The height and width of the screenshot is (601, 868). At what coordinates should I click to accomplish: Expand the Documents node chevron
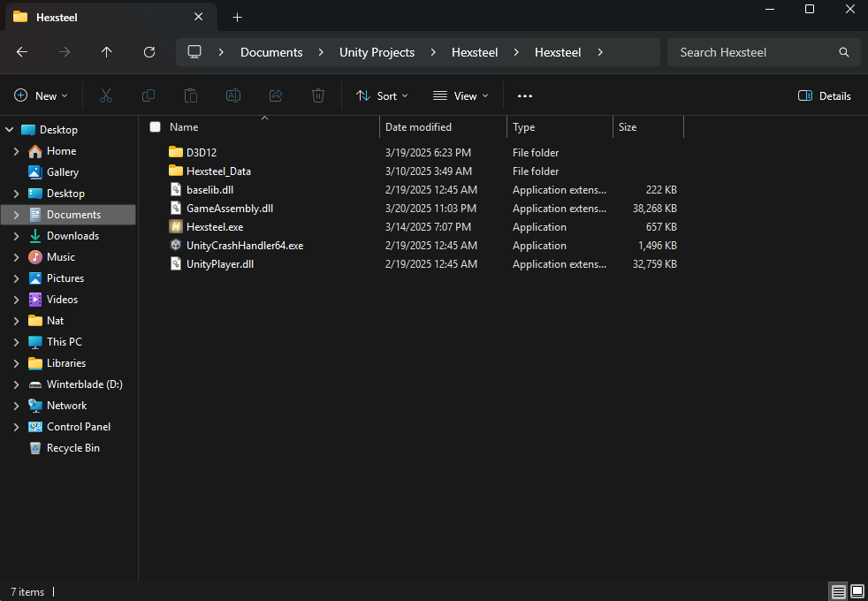[16, 215]
